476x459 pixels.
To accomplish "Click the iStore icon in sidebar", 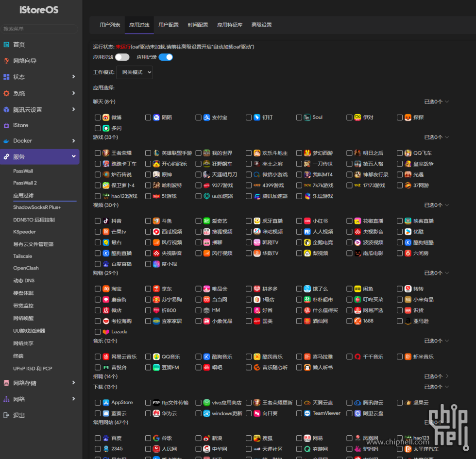I will [6, 125].
